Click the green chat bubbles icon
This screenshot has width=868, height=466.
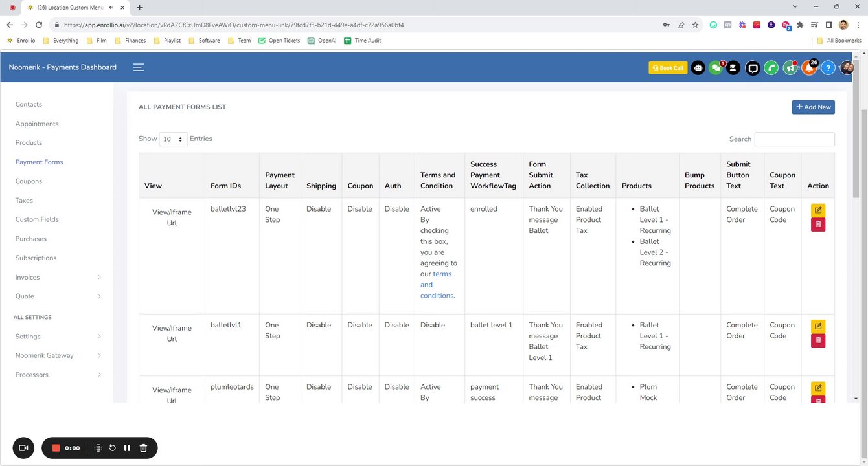[x=715, y=68]
